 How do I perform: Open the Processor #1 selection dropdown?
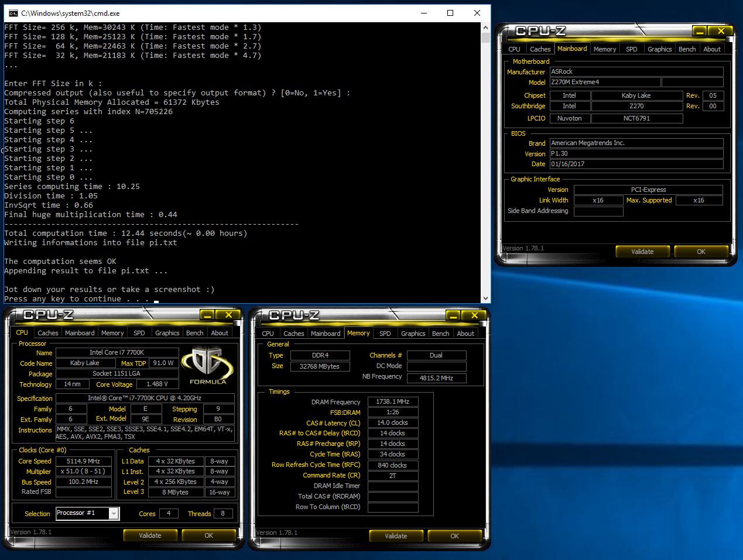[x=114, y=513]
